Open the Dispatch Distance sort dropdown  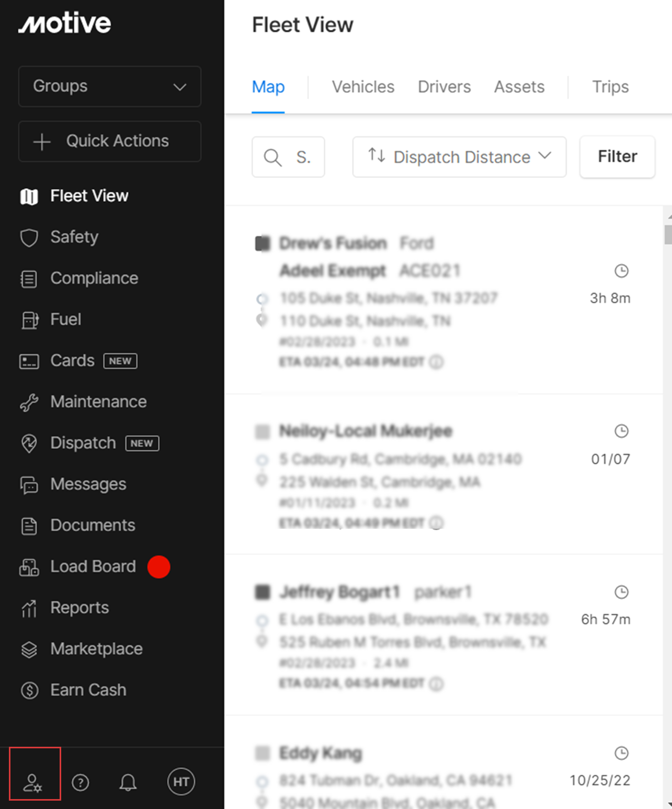tap(459, 157)
